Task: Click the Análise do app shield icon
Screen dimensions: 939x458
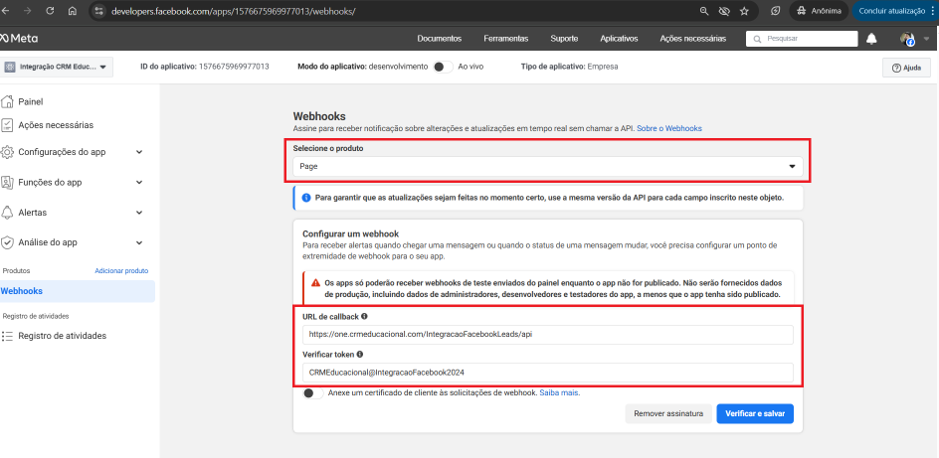Action: point(7,242)
